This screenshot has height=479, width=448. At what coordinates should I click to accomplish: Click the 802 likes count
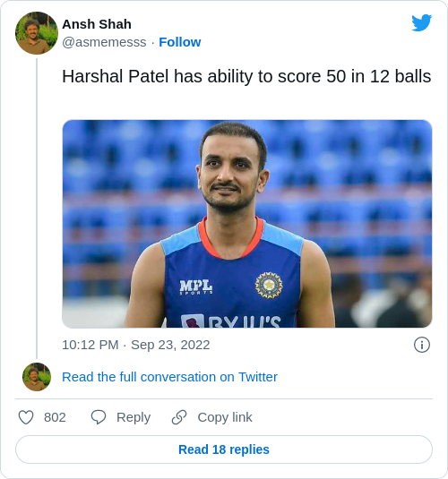pos(55,417)
